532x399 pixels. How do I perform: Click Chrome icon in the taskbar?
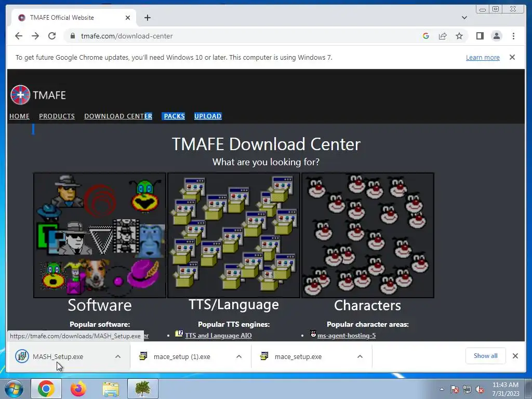[46, 389]
